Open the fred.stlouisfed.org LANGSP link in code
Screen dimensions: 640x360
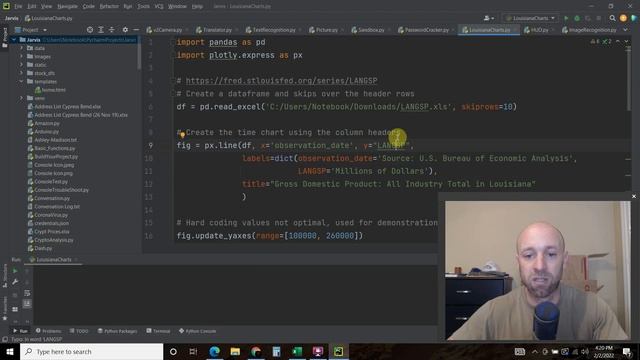tap(282, 81)
